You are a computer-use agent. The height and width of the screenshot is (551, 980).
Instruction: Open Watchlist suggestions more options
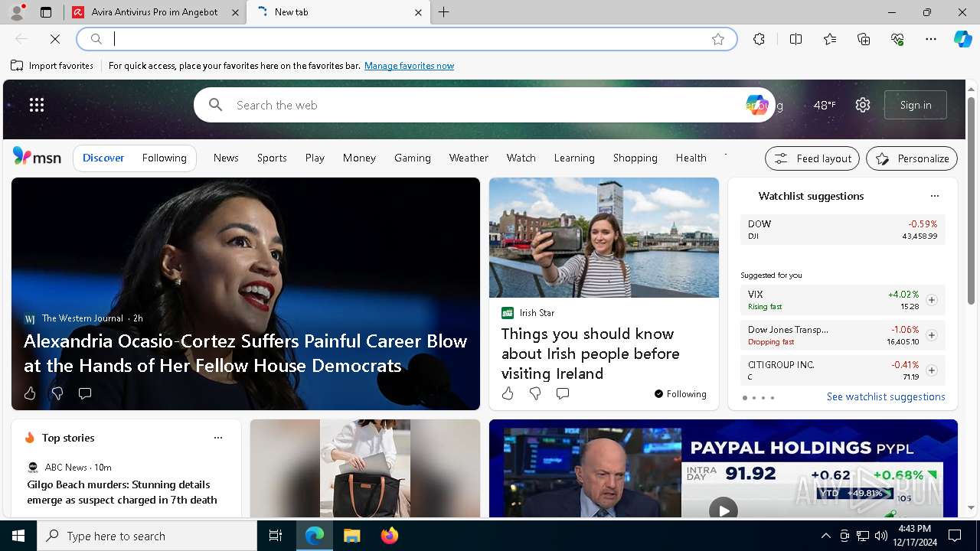pos(934,196)
